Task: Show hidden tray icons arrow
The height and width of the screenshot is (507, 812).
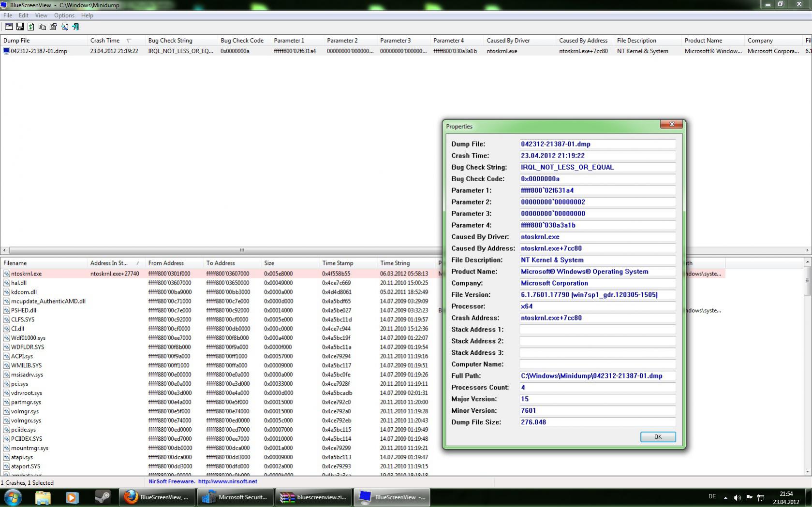Action: [x=725, y=497]
